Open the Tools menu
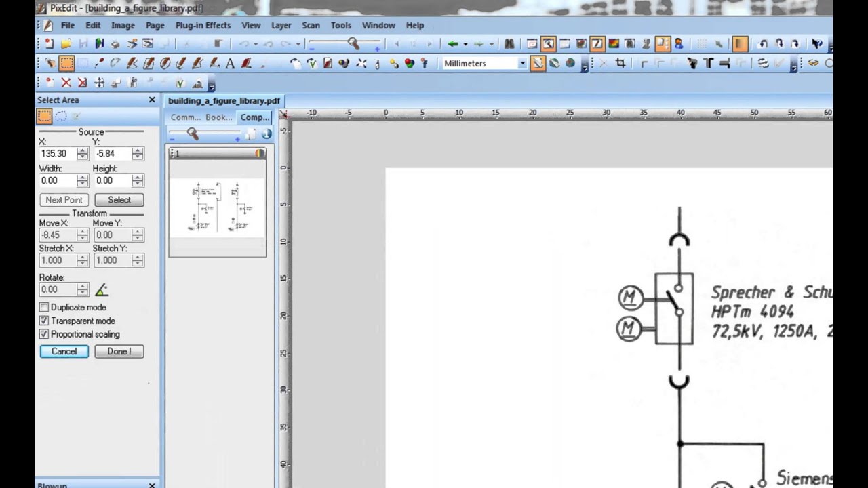The image size is (868, 488). coord(341,25)
